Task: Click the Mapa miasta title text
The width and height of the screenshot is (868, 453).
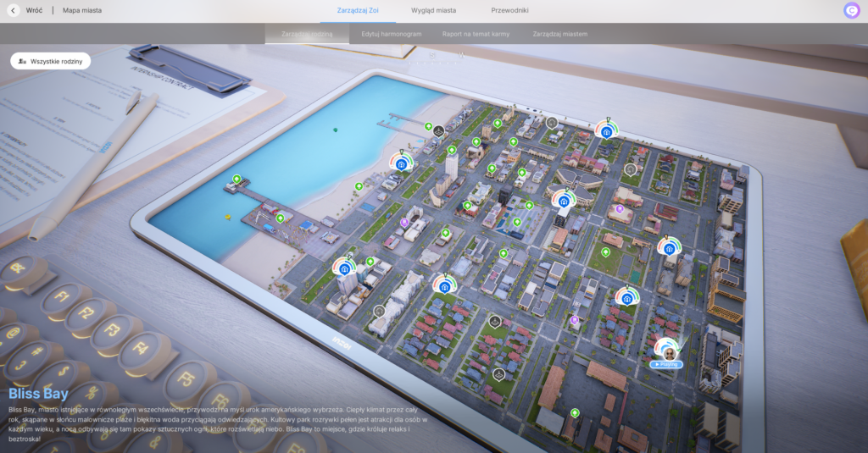Action: 82,10
